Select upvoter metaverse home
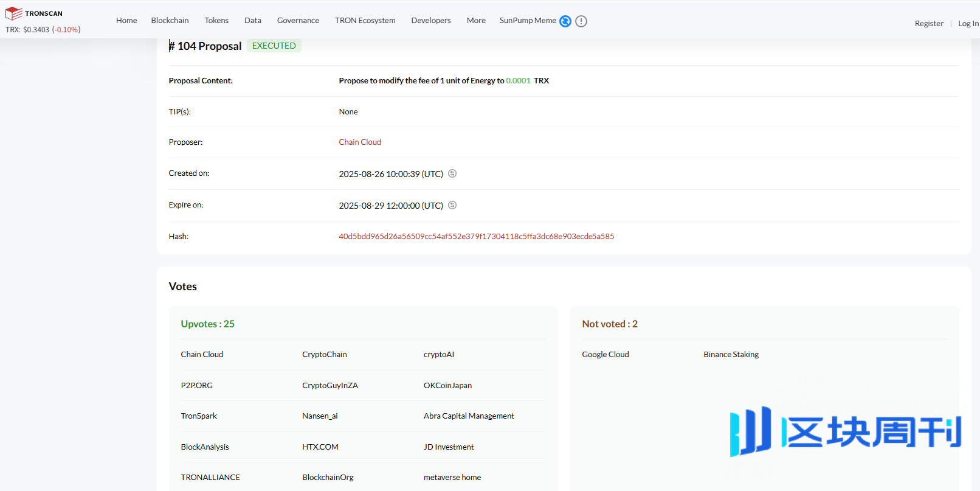The width and height of the screenshot is (980, 491). click(x=452, y=478)
